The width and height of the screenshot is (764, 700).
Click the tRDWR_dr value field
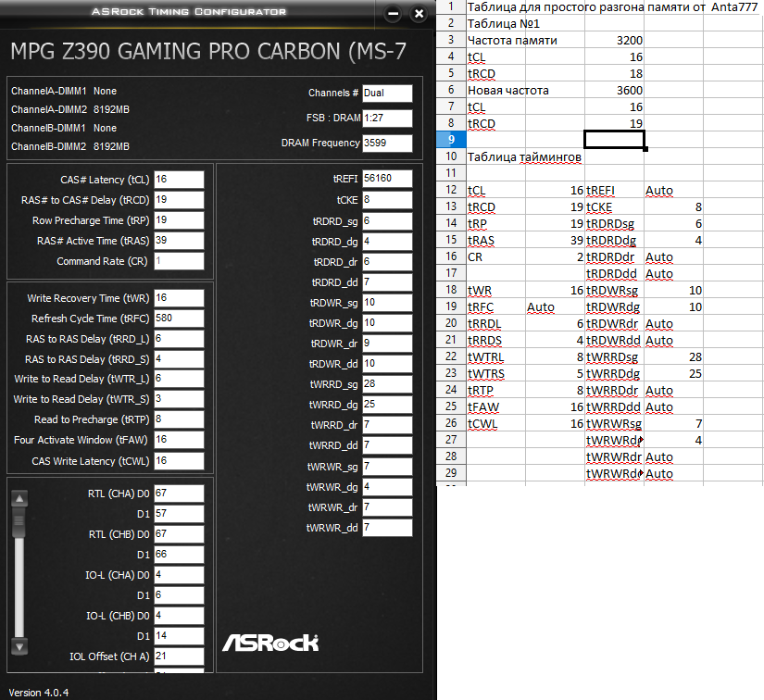(387, 344)
